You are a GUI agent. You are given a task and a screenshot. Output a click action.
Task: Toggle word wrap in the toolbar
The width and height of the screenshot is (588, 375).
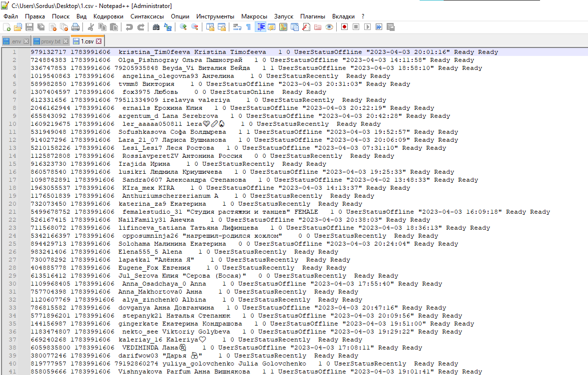pos(237,27)
